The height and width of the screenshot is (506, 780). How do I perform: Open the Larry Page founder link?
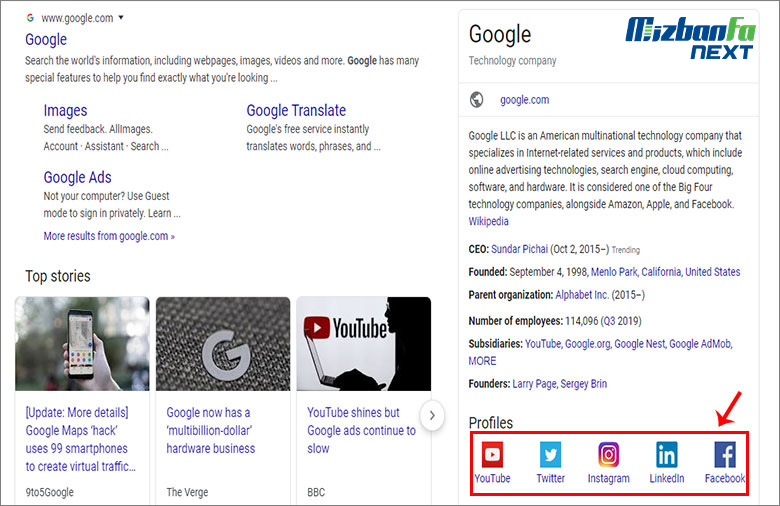point(534,384)
